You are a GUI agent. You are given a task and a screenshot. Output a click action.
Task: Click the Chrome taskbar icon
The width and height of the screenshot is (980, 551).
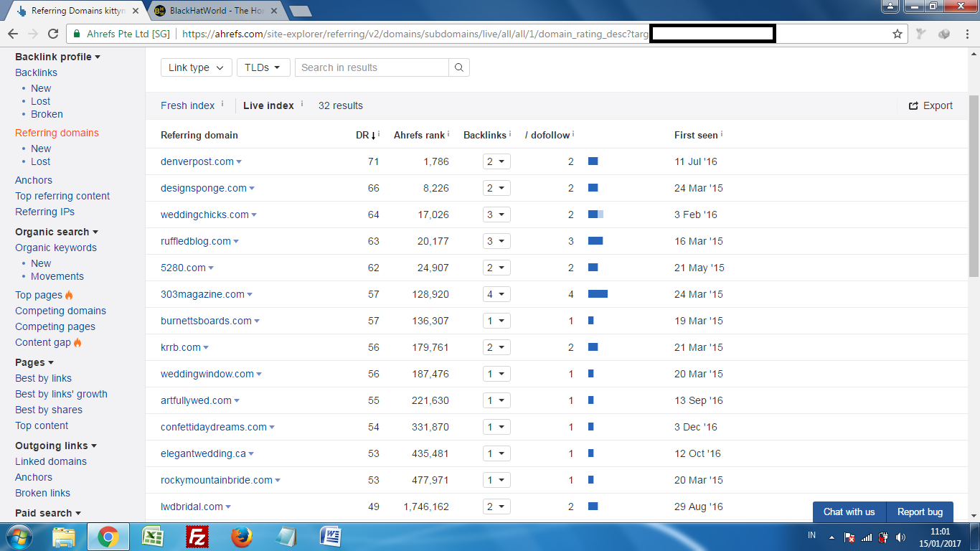pyautogui.click(x=108, y=537)
